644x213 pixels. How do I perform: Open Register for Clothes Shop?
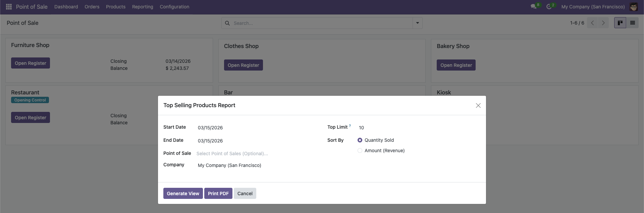tap(244, 65)
